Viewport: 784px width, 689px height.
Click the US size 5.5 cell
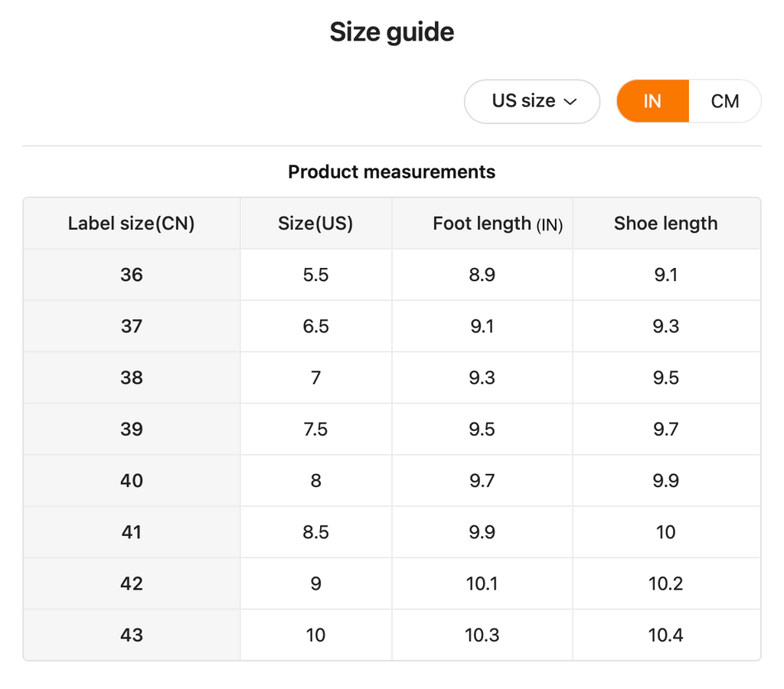click(315, 275)
